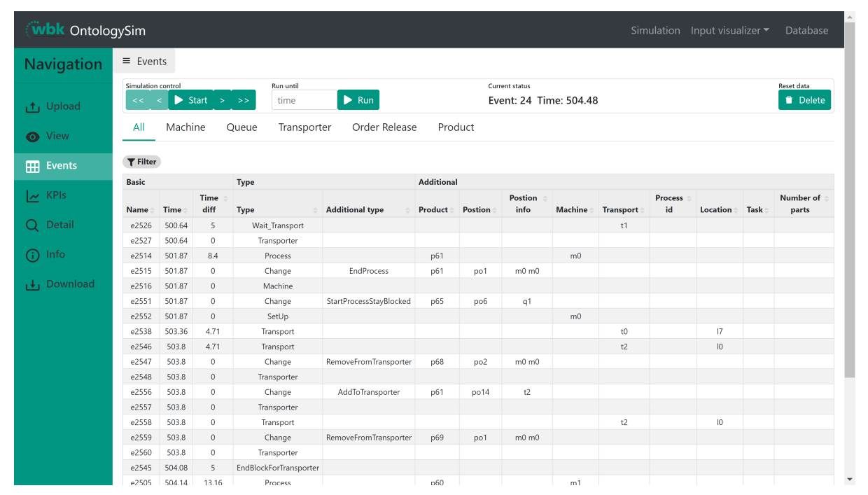Open the Transporter tab
The width and height of the screenshot is (868, 495).
coord(304,127)
